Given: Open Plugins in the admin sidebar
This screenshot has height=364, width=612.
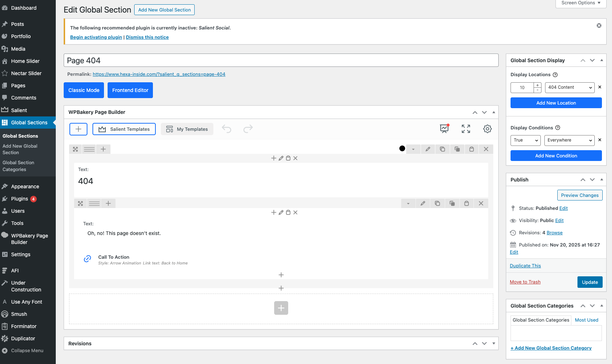Looking at the screenshot, I should [19, 199].
